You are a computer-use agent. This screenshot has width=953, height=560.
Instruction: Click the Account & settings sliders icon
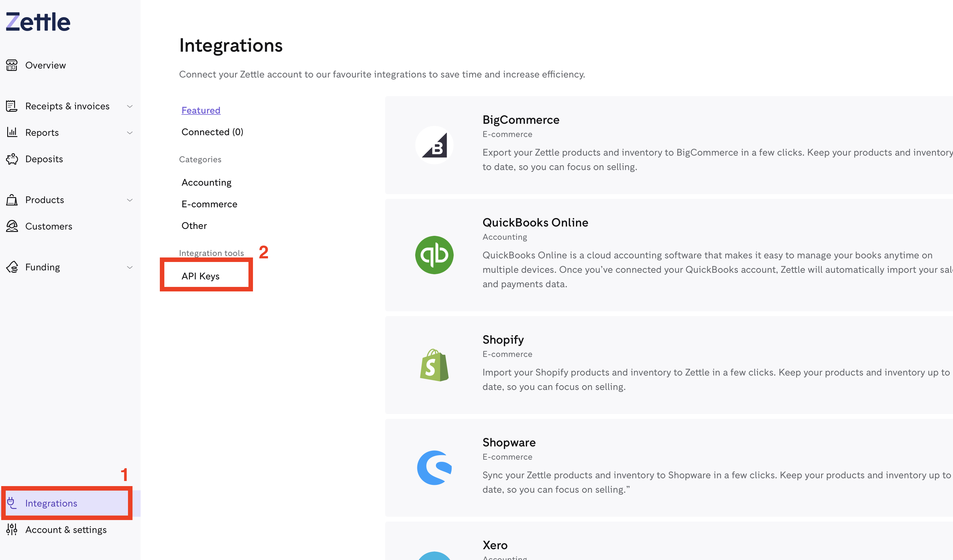[12, 529]
